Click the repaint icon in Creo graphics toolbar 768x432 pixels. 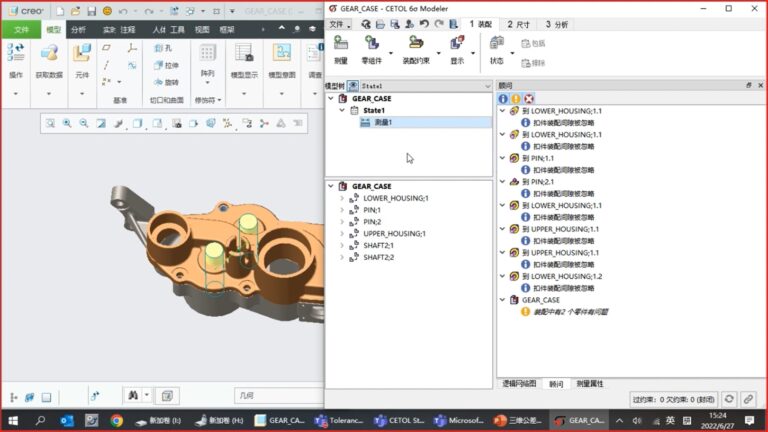click(x=101, y=123)
